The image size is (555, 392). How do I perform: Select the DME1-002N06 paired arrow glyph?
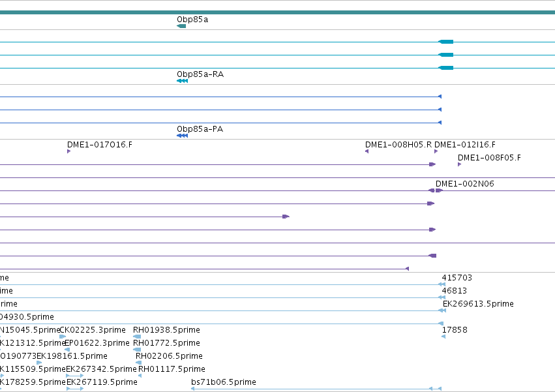click(x=436, y=191)
